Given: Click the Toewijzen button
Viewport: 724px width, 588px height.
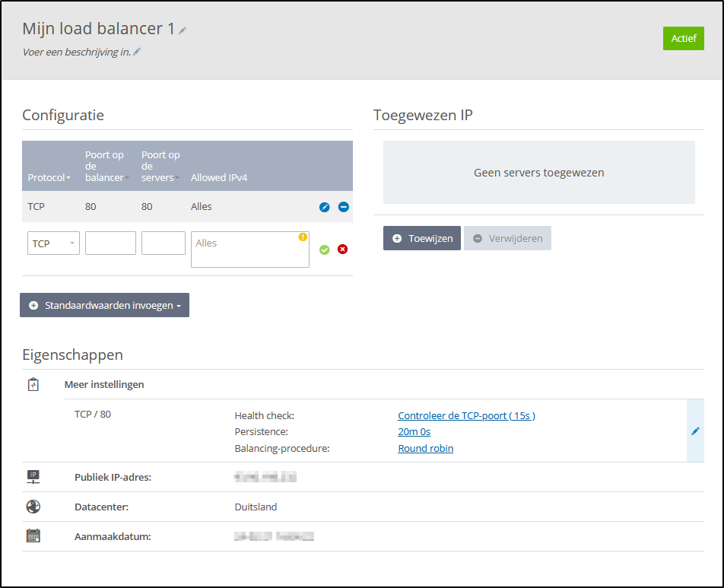Looking at the screenshot, I should coord(422,238).
